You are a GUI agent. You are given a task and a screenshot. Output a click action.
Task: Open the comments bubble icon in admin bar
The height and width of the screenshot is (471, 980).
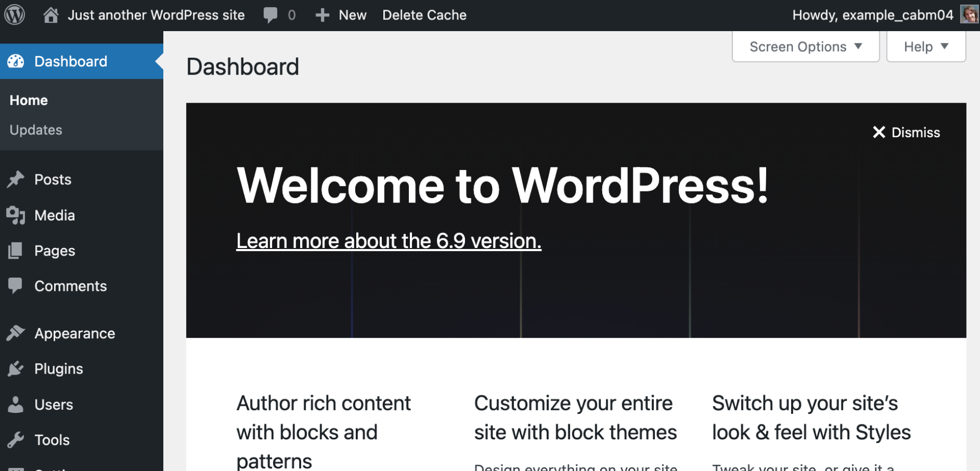271,15
